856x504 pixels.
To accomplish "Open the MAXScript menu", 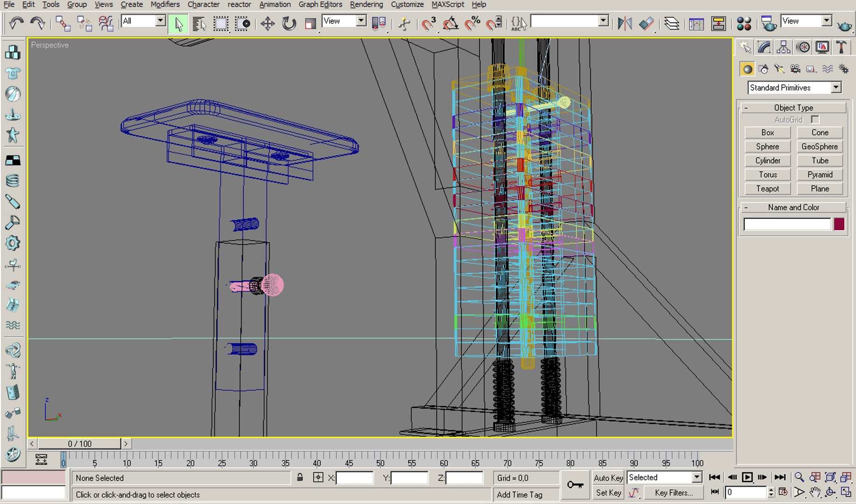I will (447, 5).
